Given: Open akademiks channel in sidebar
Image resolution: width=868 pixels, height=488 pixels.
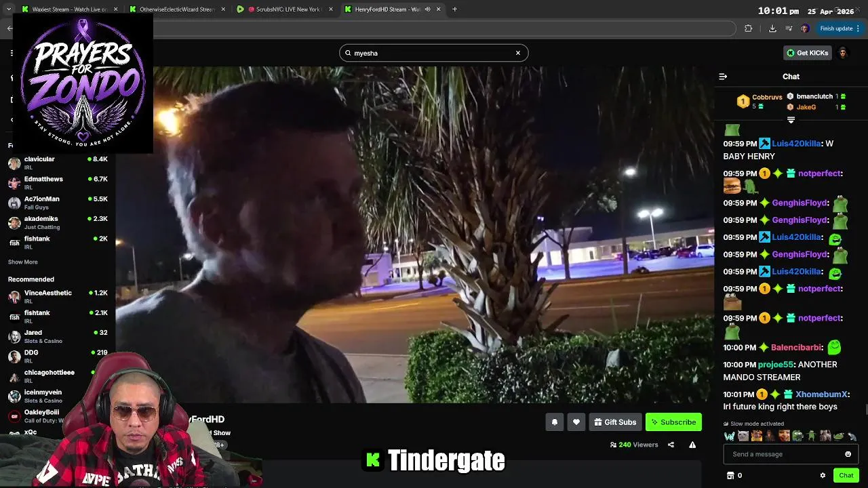Looking at the screenshot, I should point(58,222).
